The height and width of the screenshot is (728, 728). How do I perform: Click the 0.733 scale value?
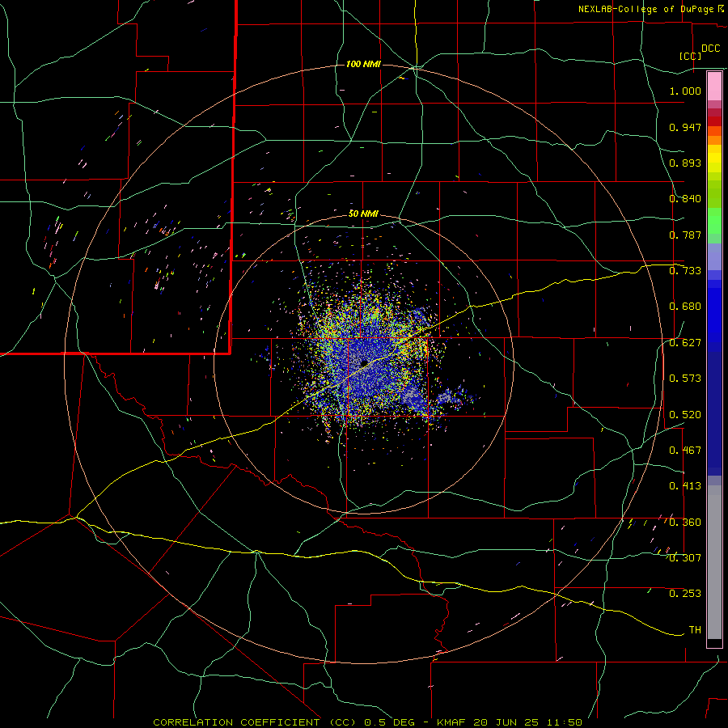click(685, 271)
